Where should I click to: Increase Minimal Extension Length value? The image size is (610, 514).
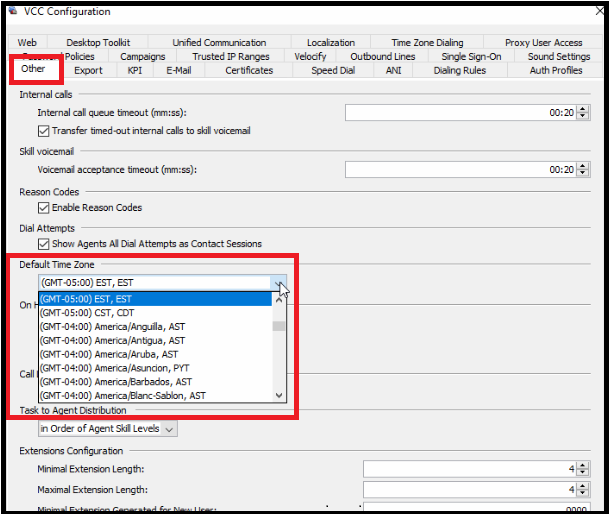582,466
